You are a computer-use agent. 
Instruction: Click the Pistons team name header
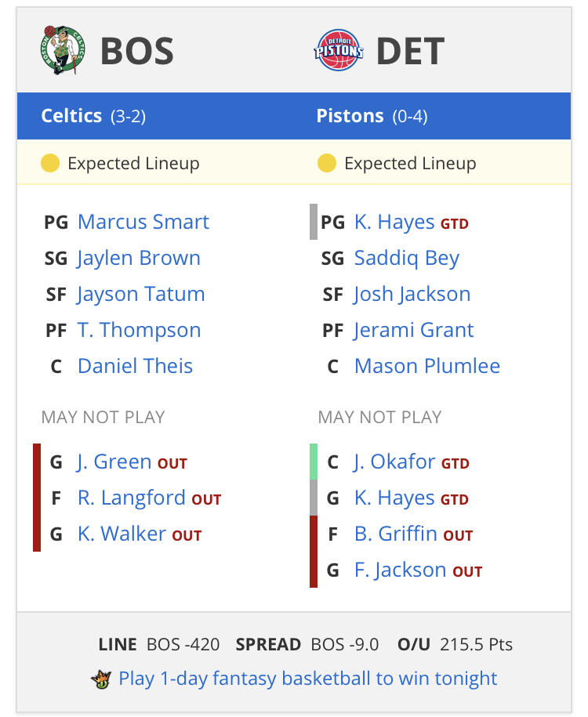350,116
